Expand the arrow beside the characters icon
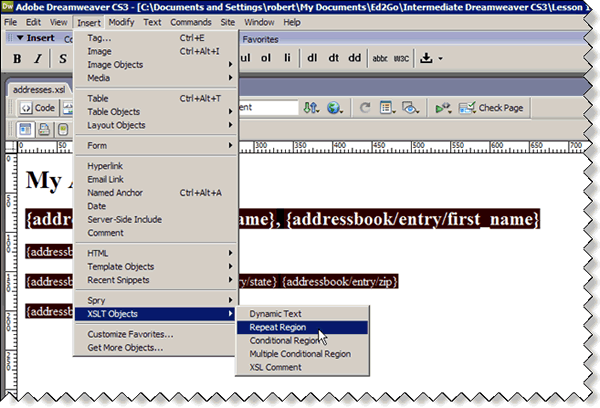600x408 pixels. point(440,59)
